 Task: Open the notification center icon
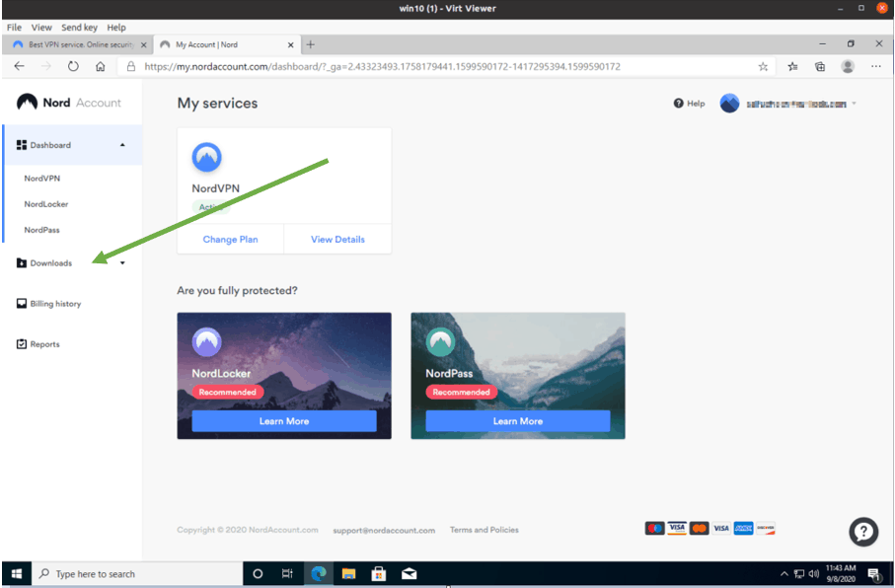(x=874, y=574)
